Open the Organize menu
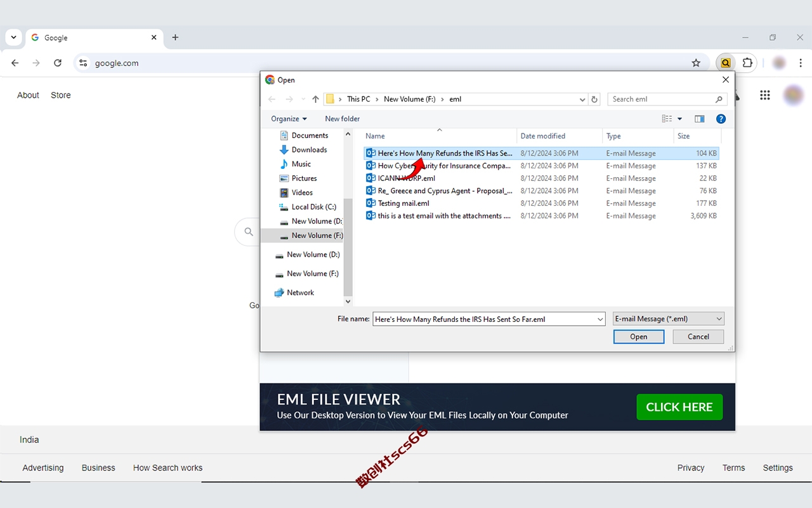This screenshot has width=812, height=508. coord(289,119)
